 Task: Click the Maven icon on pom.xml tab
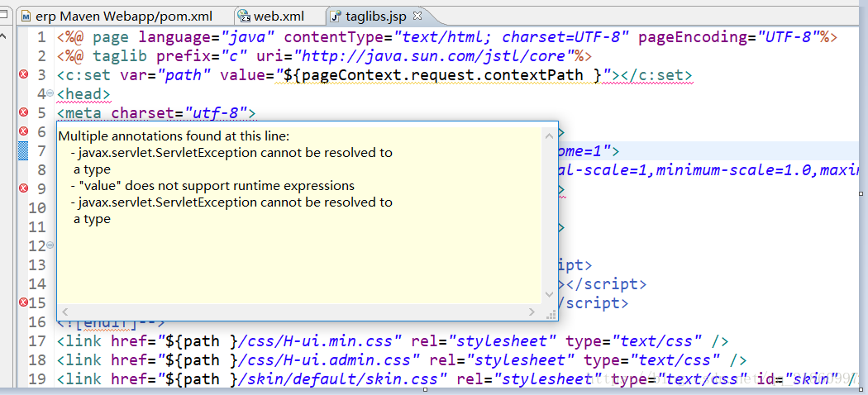(26, 17)
